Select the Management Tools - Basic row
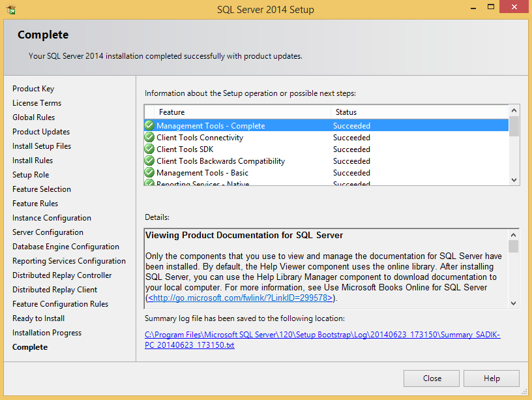This screenshot has width=532, height=400. (x=327, y=173)
